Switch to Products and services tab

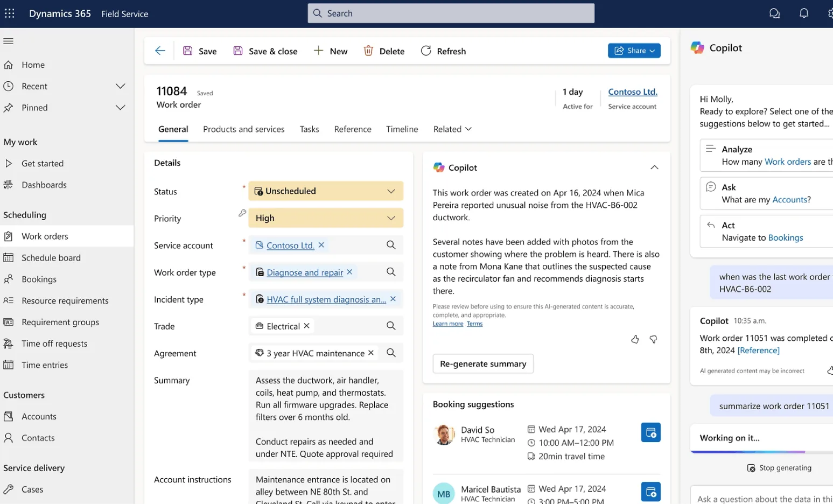(244, 129)
